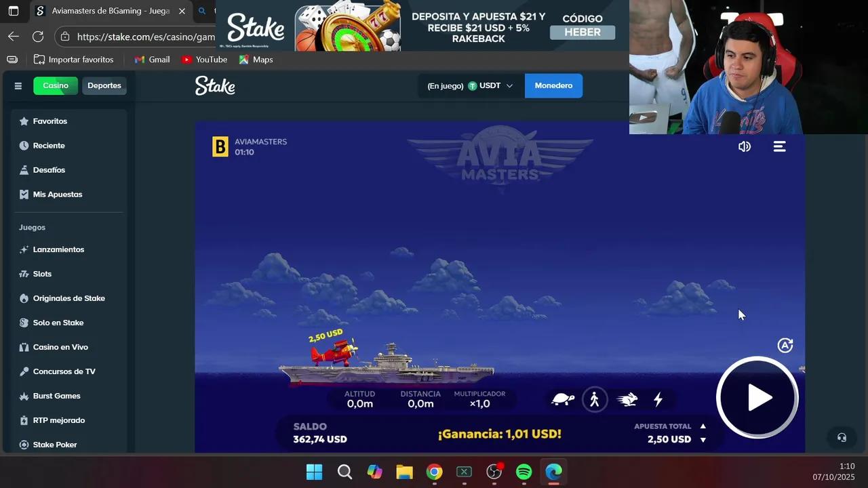Image resolution: width=868 pixels, height=488 pixels.
Task: Open the taskbar clock and date
Action: point(834,472)
